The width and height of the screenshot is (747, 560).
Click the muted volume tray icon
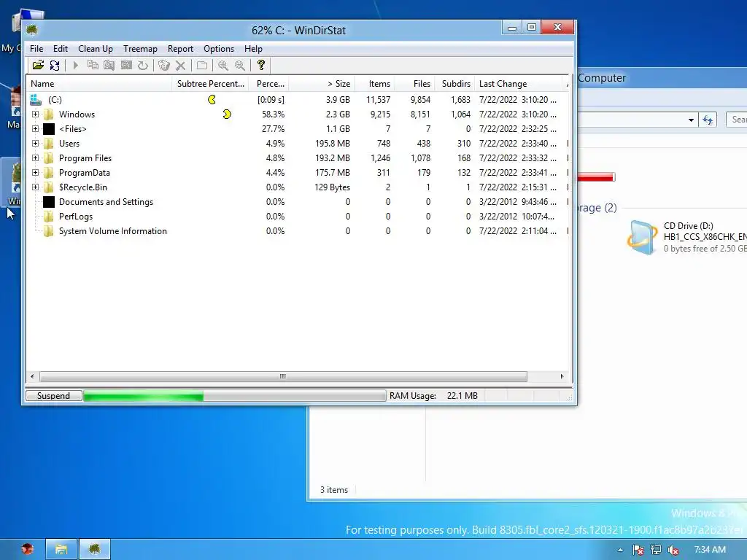tap(673, 550)
